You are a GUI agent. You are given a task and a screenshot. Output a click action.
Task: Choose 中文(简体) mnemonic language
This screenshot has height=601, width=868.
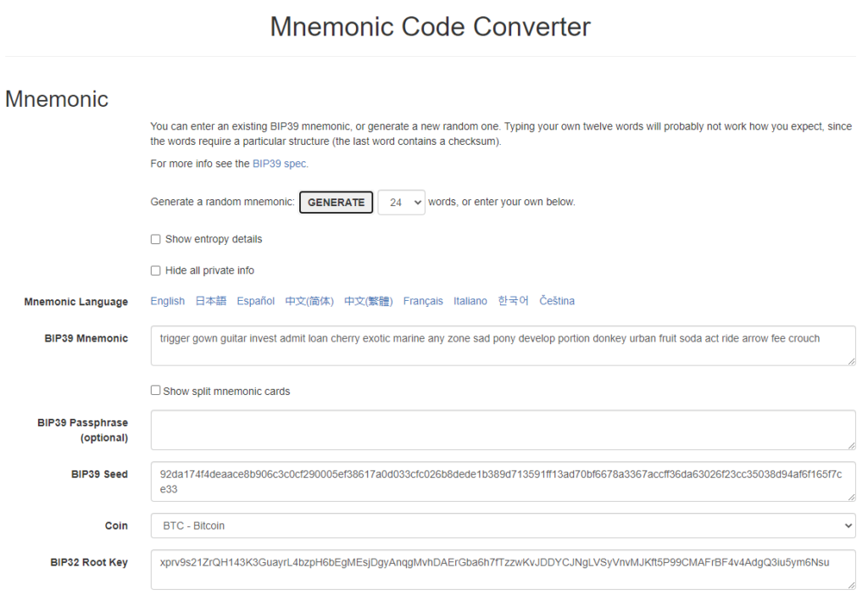(x=309, y=301)
